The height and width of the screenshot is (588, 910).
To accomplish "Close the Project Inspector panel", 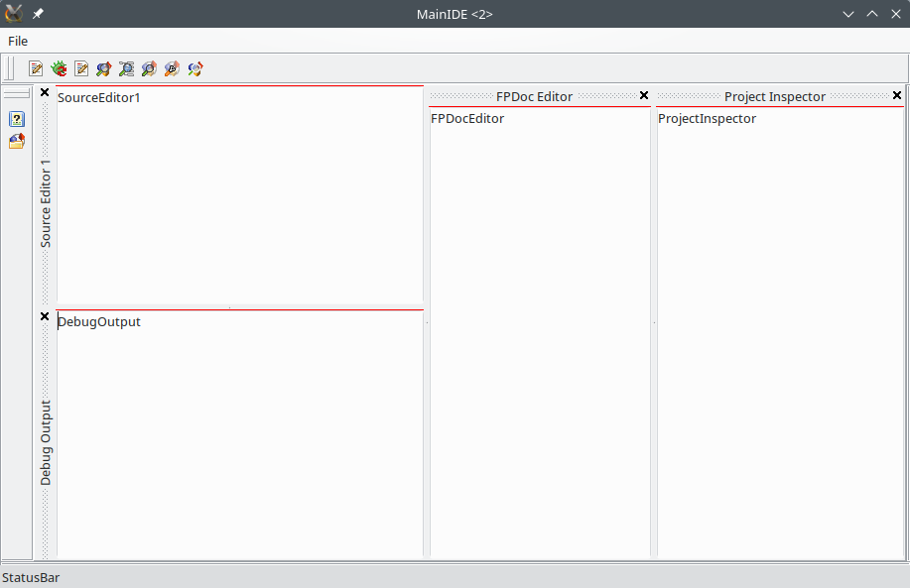I will [x=897, y=96].
